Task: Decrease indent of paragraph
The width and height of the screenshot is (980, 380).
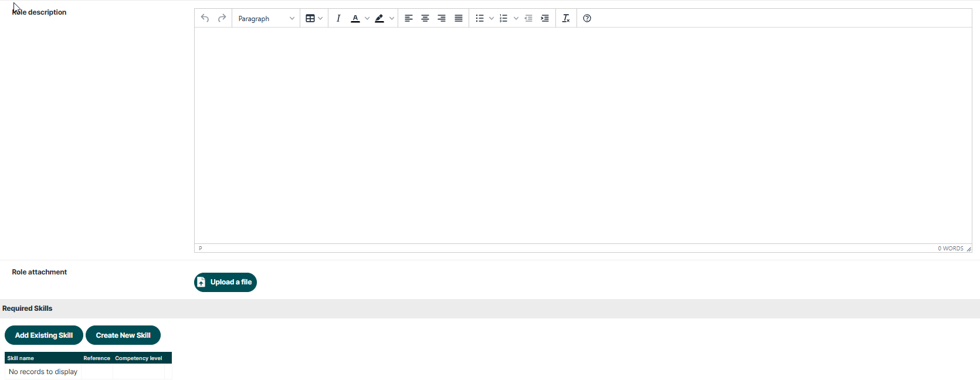Action: (528, 18)
